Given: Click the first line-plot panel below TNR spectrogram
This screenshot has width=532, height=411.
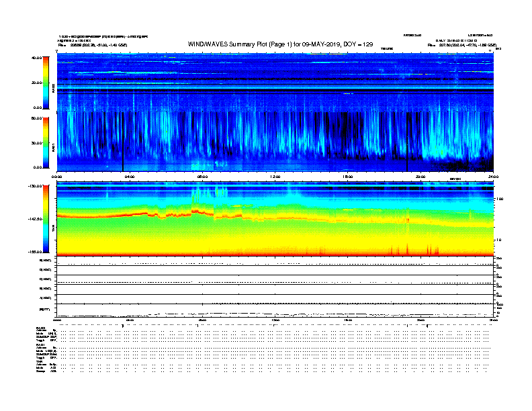Looking at the screenshot, I should [x=275, y=261].
